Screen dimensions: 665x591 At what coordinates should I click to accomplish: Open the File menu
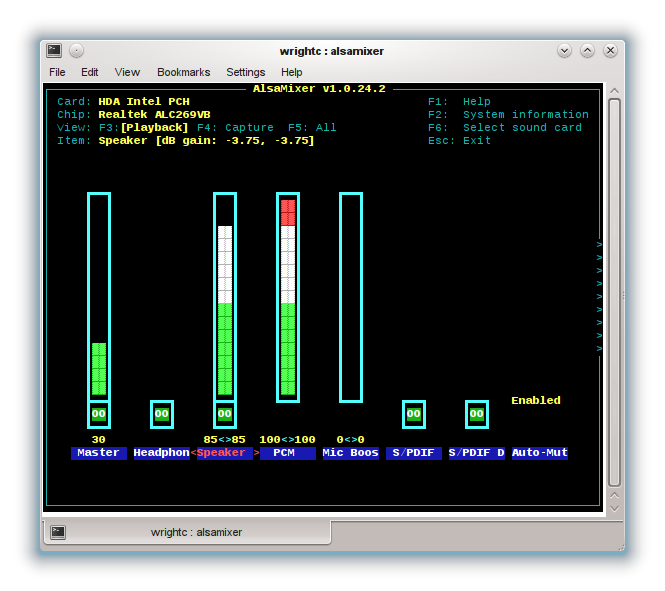pos(57,72)
